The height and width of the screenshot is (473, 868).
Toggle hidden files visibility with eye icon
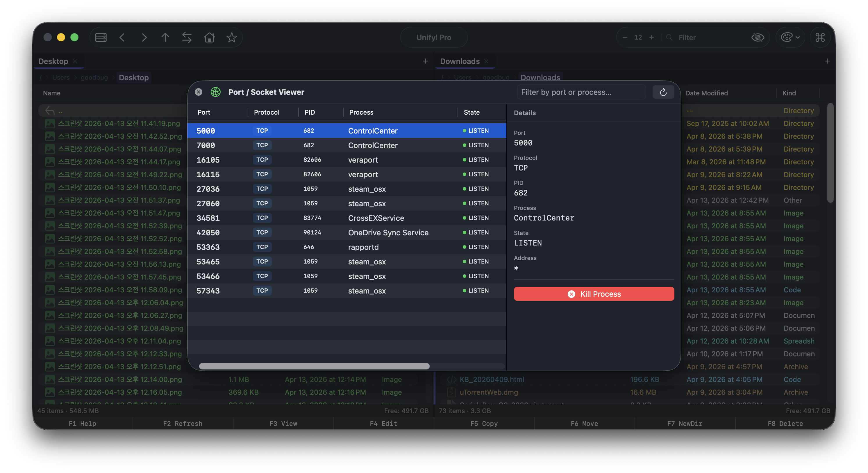(758, 38)
